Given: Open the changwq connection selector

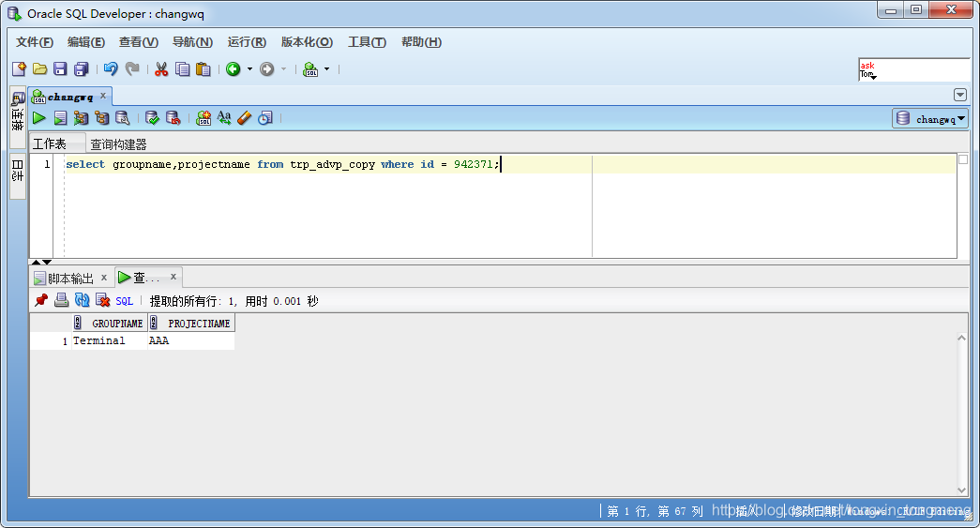Looking at the screenshot, I should pos(930,119).
